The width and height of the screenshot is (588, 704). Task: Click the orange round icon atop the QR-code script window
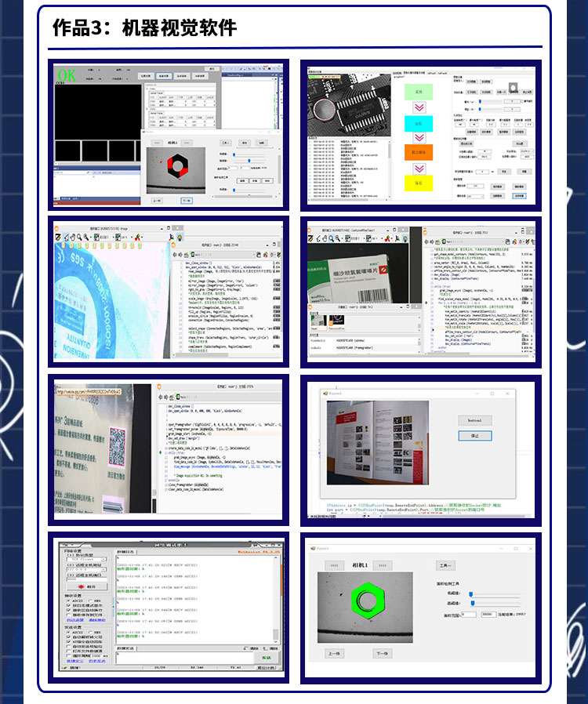159,386
